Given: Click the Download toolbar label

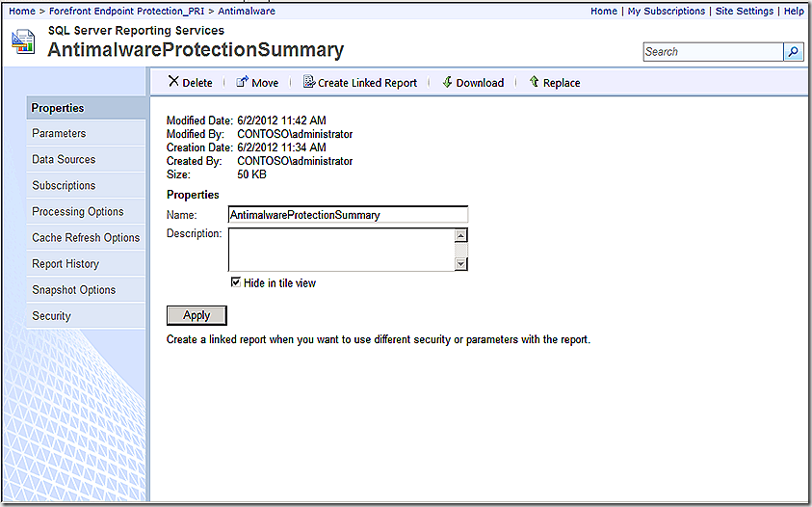Looking at the screenshot, I should pos(480,83).
